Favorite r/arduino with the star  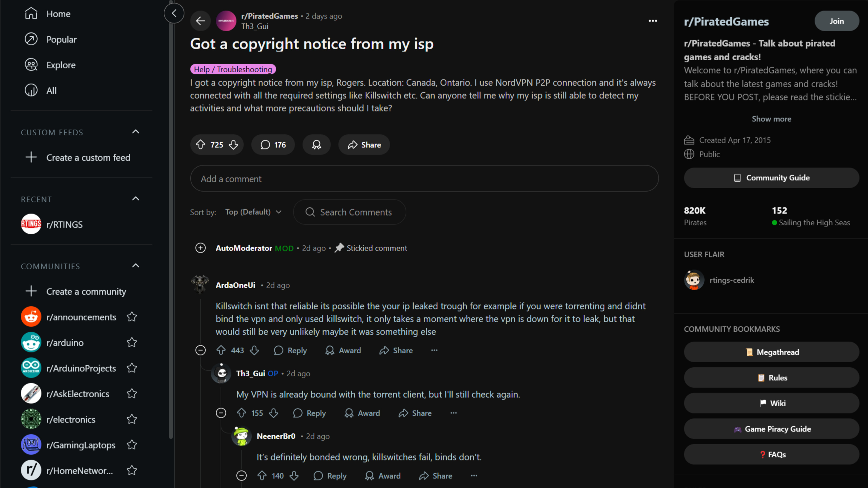132,343
